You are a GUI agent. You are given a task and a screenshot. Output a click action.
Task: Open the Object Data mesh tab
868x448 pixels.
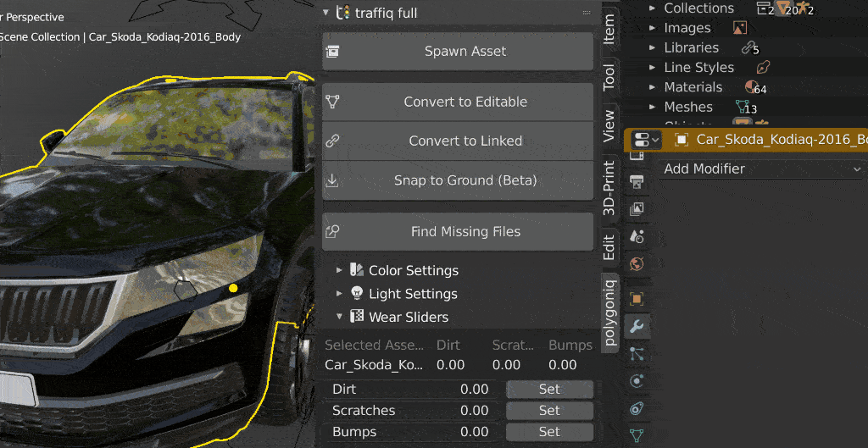point(637,436)
